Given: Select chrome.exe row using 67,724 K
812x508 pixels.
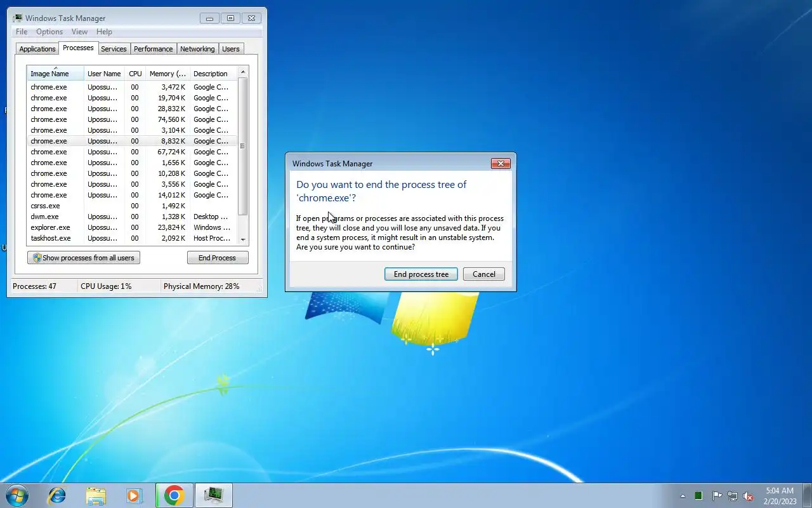Looking at the screenshot, I should 132,152.
